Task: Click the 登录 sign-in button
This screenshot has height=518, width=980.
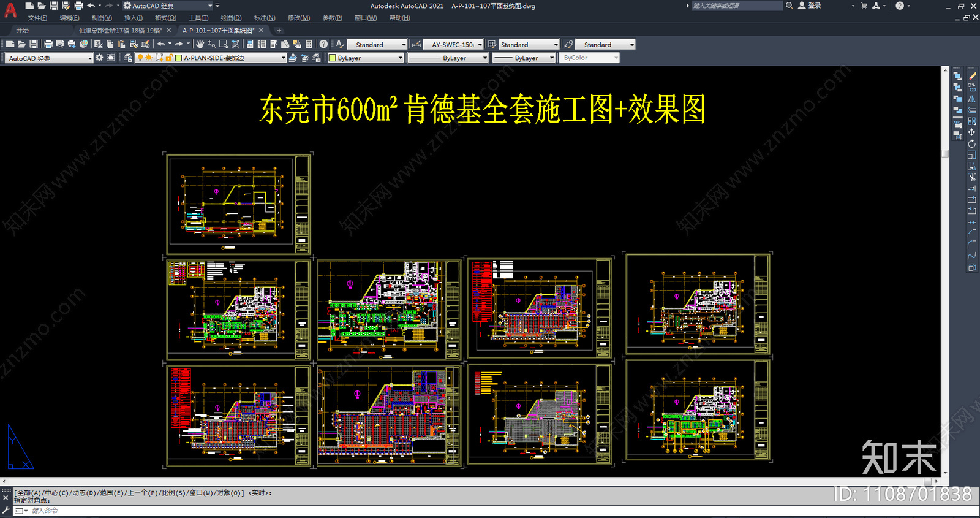Action: (809, 6)
